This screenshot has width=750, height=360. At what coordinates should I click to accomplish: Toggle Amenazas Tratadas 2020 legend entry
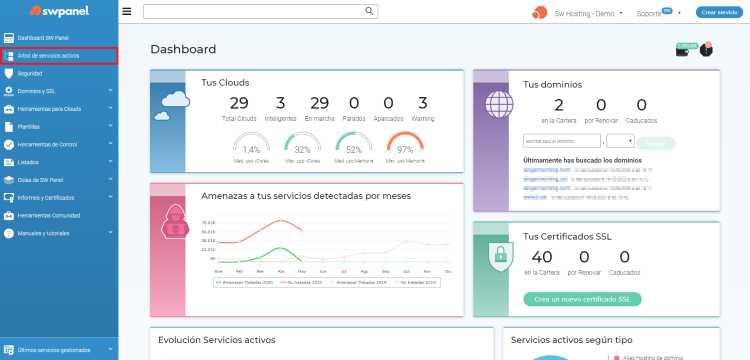244,283
